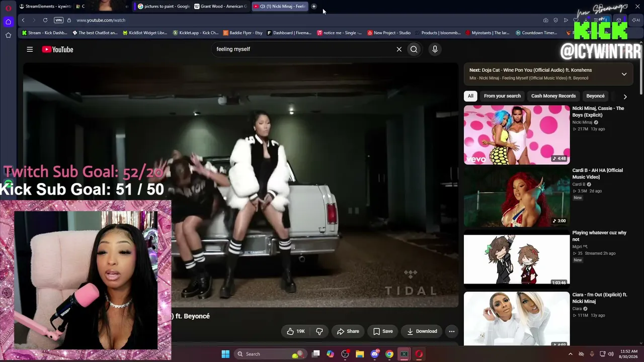Screen dimensions: 644x362
Task: Open 'Nicki Minaj, Cassie - The Boys' title
Action: click(598, 112)
